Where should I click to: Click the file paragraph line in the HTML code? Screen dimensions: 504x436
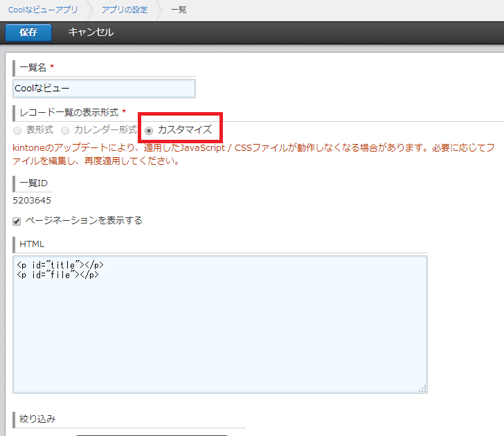pyautogui.click(x=57, y=274)
